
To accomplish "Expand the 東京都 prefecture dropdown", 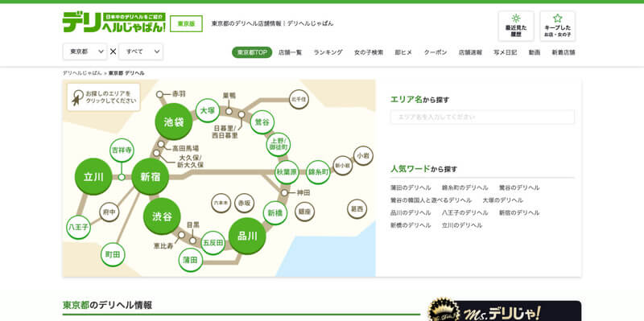I will (85, 51).
